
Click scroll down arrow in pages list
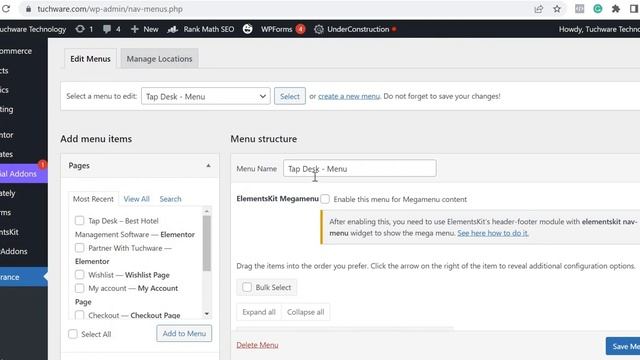coord(207,314)
